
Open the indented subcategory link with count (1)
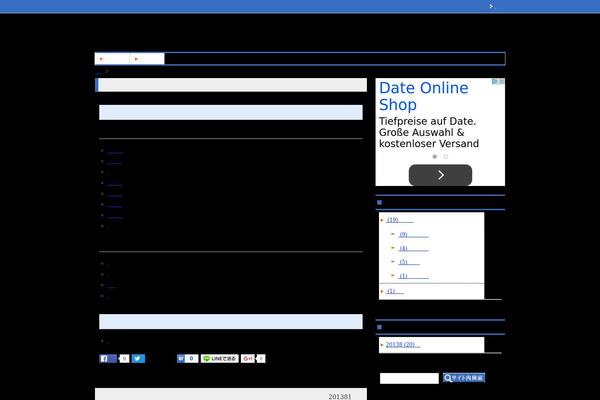pos(413,276)
